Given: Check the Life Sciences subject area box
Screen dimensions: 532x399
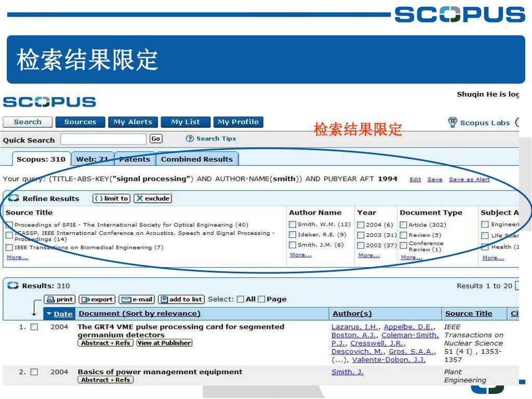Looking at the screenshot, I should [x=485, y=235].
